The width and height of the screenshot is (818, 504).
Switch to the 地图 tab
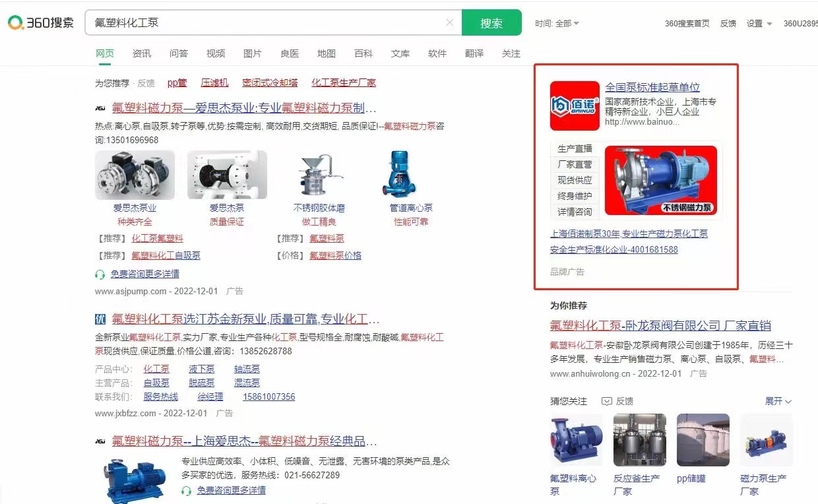point(327,53)
